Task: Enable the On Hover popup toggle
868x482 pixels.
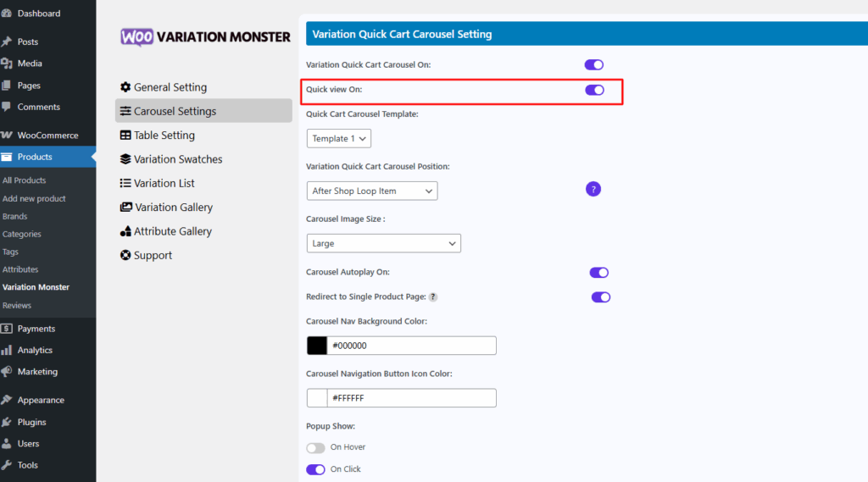Action: tap(315, 447)
